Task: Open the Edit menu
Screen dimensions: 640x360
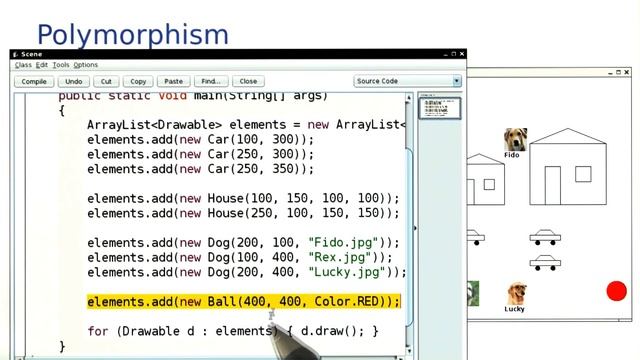Action: point(42,65)
